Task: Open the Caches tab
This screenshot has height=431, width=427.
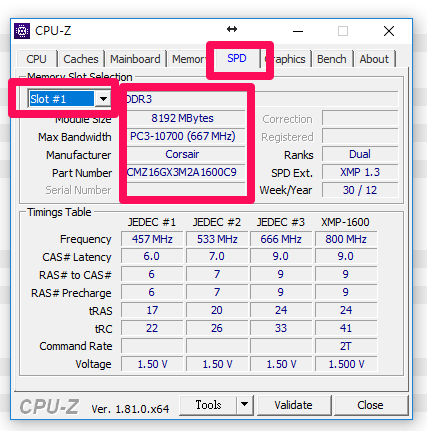Action: coord(81,59)
